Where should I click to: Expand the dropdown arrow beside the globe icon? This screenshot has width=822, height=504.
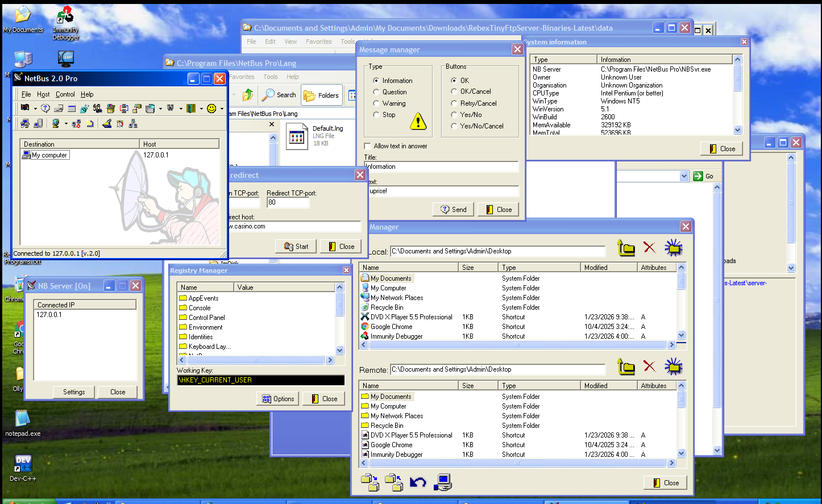coord(65,124)
